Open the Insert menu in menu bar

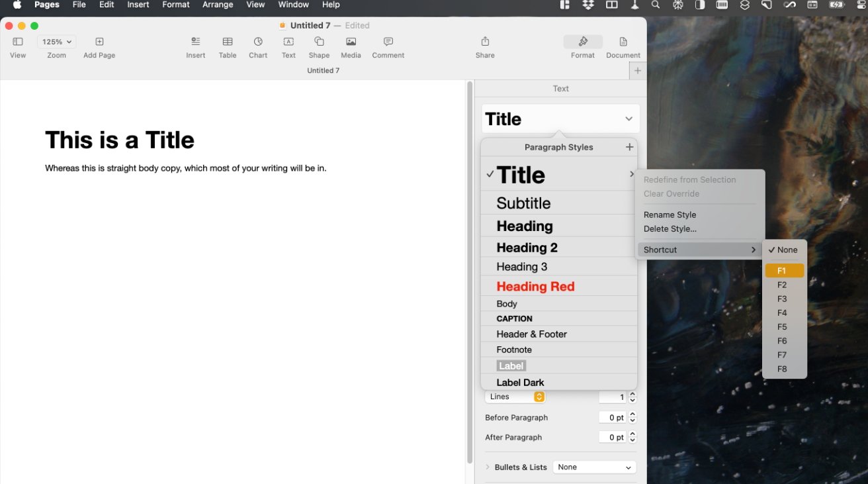coord(138,5)
